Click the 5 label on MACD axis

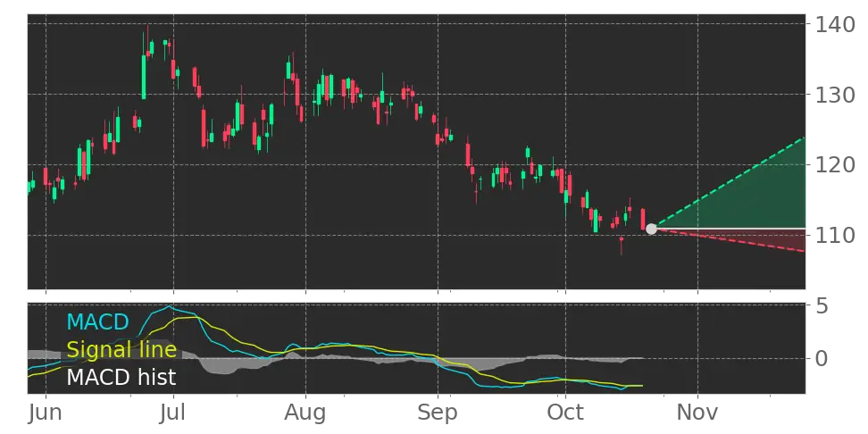(x=822, y=306)
